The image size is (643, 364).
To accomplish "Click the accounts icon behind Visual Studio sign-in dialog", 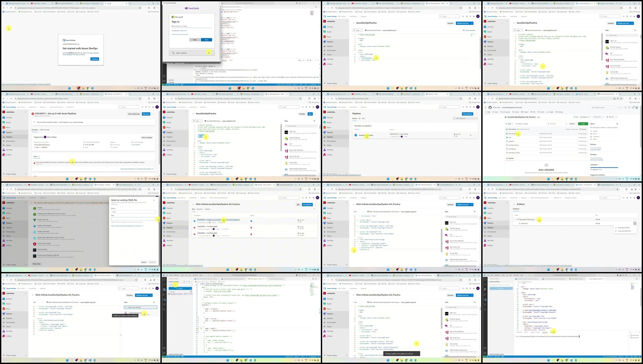I will [x=164, y=76].
